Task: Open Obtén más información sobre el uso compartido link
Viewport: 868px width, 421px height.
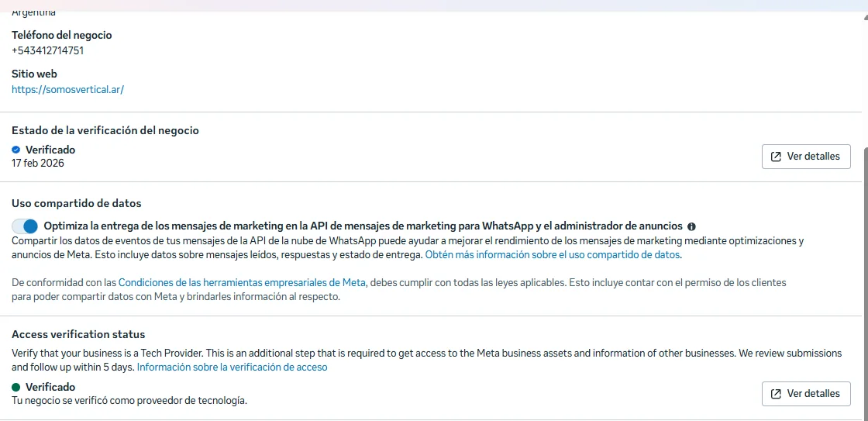Action: [553, 255]
